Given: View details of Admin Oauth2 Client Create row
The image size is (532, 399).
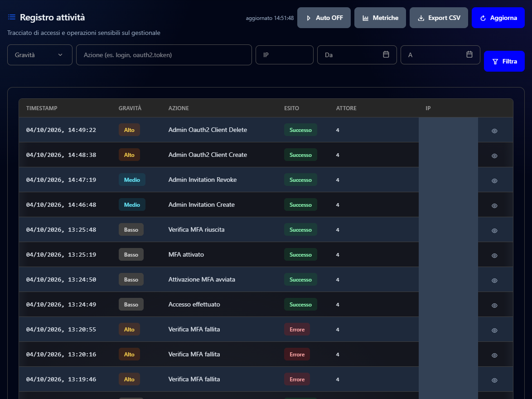Looking at the screenshot, I should (495, 156).
